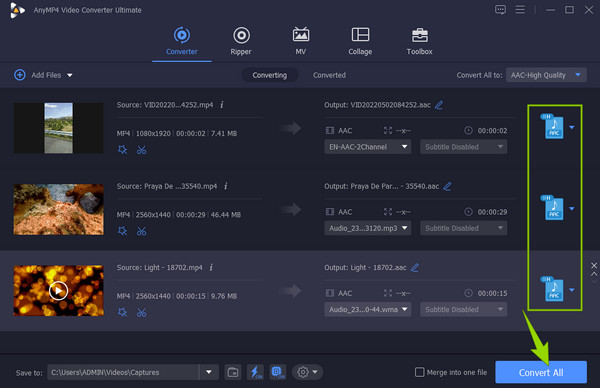Screen dimensions: 600x388
Task: Move Light - 18702.mp4 up in the list
Action: (594, 274)
